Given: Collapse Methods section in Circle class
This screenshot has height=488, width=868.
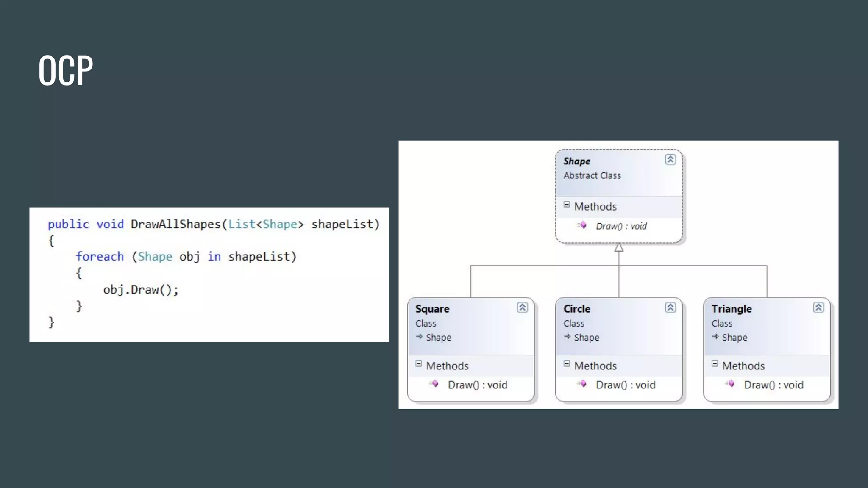Looking at the screenshot, I should [567, 364].
